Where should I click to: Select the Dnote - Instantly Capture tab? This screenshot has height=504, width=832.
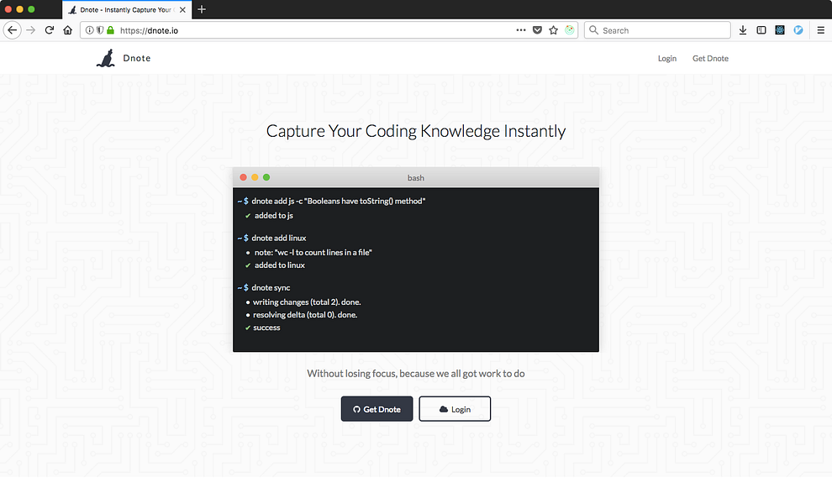pos(127,9)
